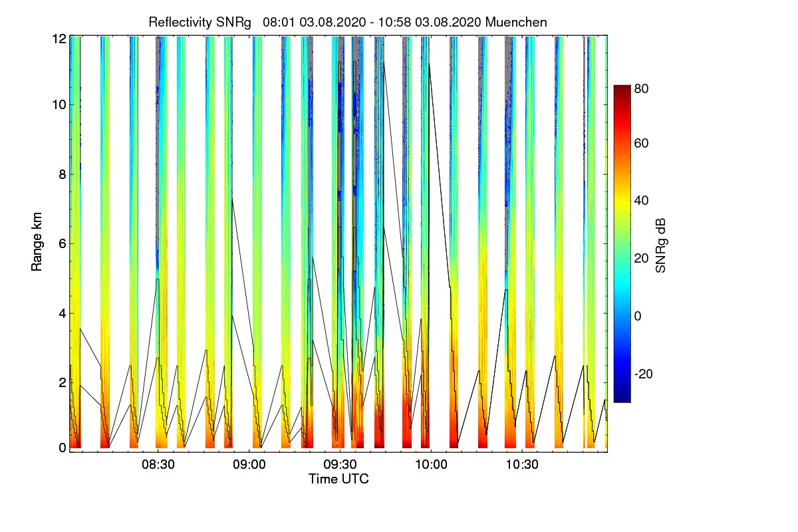Click the SNRg dB colorbar title
The image size is (798, 532).
point(660,243)
